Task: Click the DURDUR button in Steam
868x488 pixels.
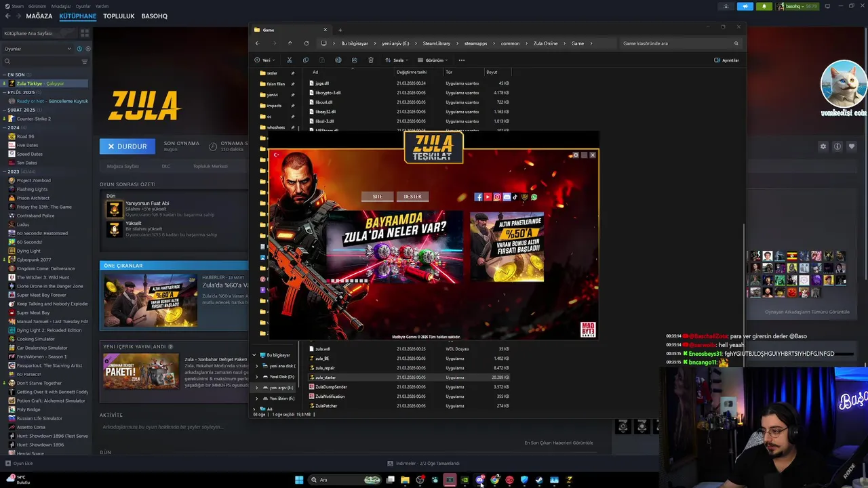Action: [x=127, y=146]
